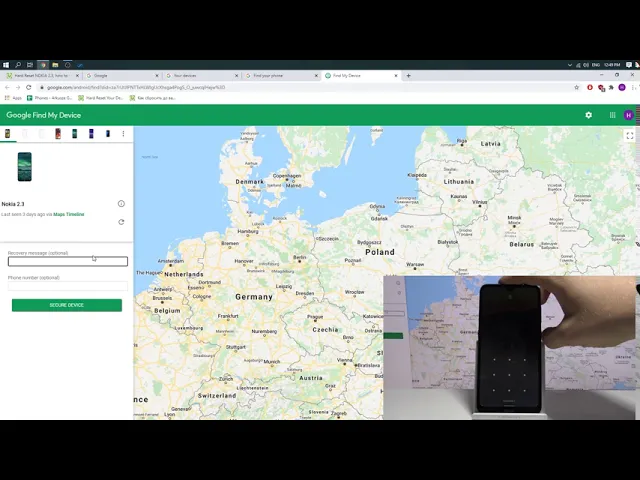Switch to the Your devices tab
The image size is (640, 480).
(200, 76)
